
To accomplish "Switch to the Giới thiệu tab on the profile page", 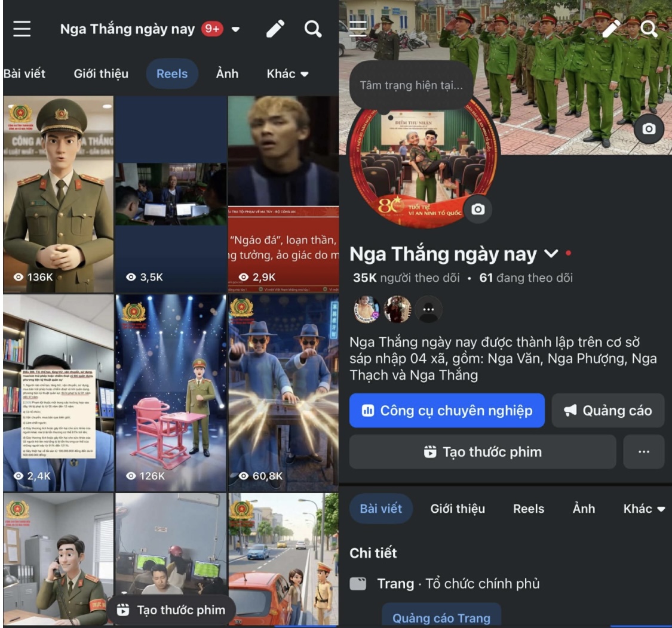I will pos(458,509).
